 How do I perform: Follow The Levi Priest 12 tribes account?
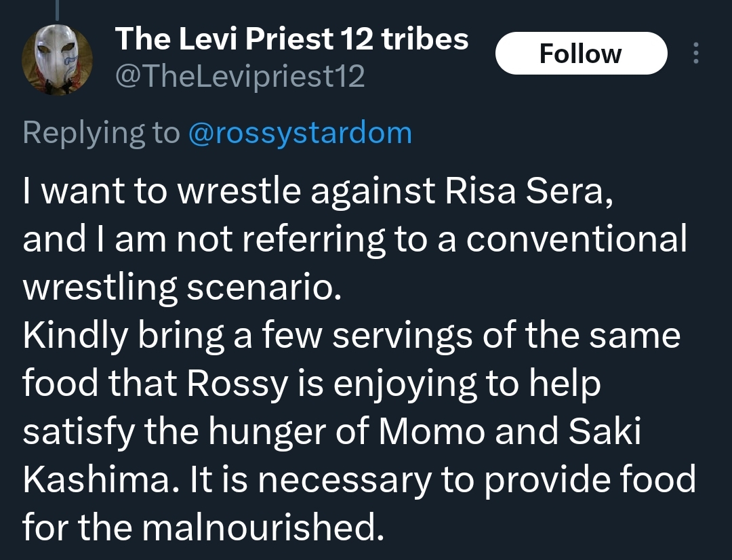[581, 54]
